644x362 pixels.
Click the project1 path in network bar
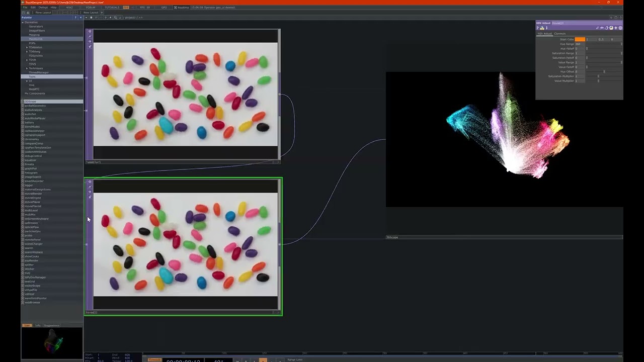(x=130, y=18)
